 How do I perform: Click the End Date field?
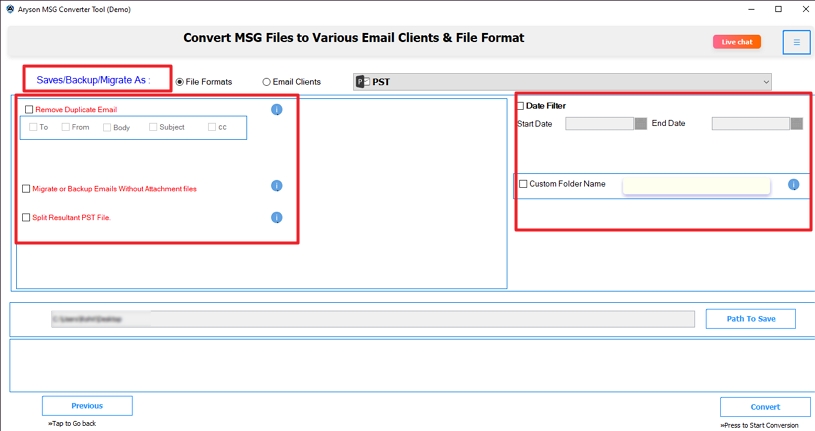[x=751, y=124]
